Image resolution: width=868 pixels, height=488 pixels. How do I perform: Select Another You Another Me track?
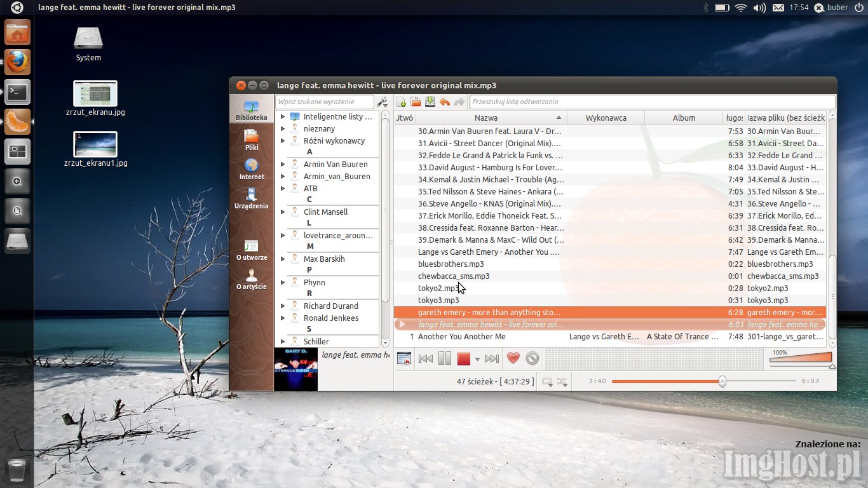tap(610, 337)
